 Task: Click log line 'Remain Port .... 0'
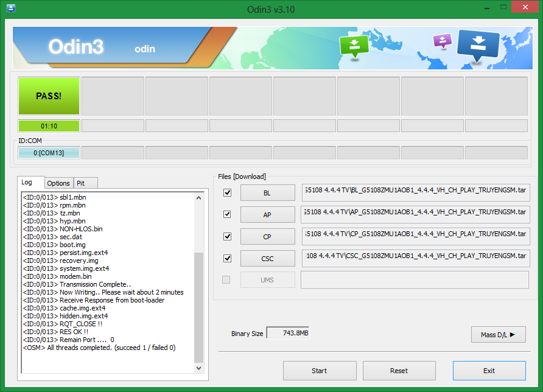(x=68, y=340)
